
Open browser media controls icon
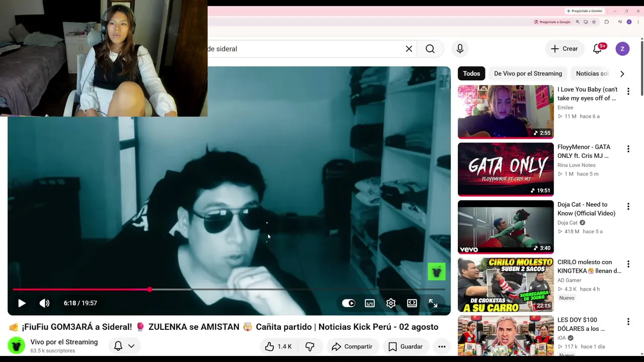[x=620, y=22]
